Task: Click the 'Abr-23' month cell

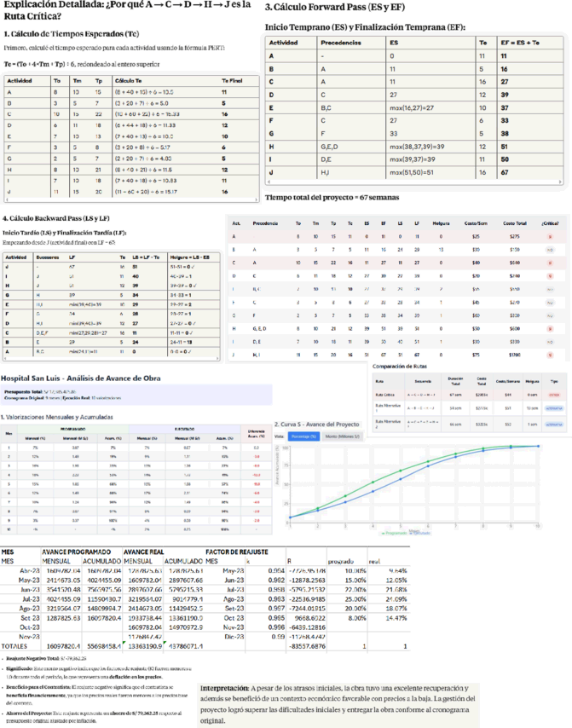Action: point(30,570)
